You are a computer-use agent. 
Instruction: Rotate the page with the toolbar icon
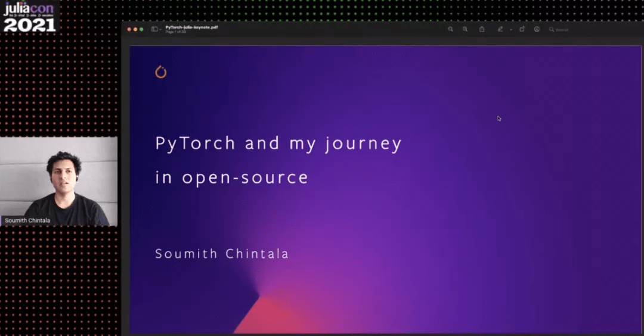522,29
